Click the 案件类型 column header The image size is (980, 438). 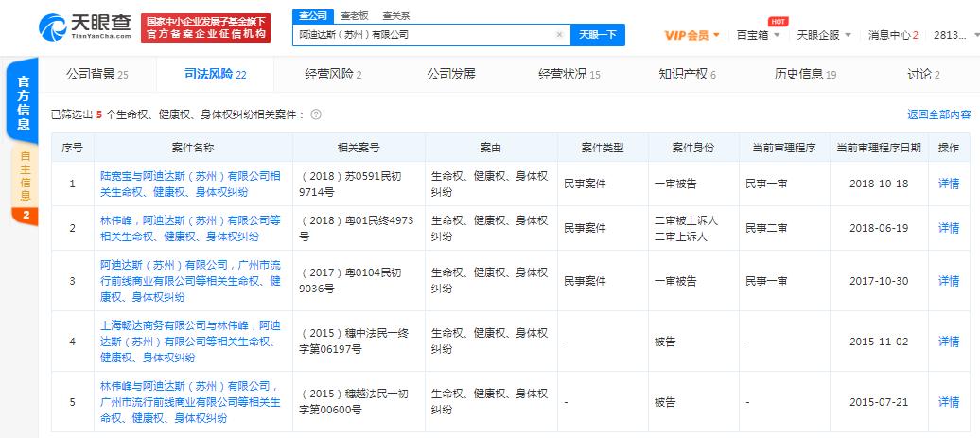click(x=603, y=149)
